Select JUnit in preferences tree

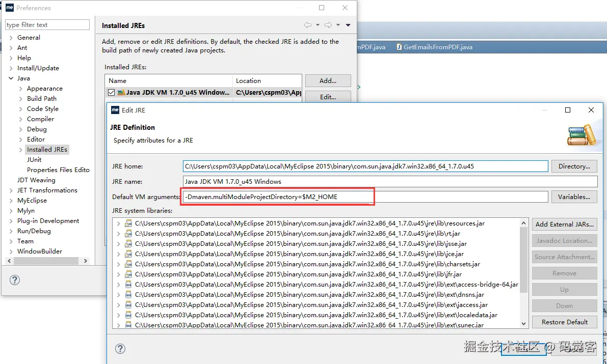34,160
